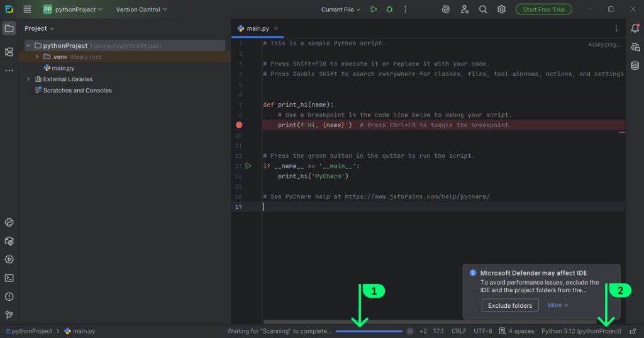Select the main.py editor tab
The height and width of the screenshot is (338, 644).
click(257, 28)
